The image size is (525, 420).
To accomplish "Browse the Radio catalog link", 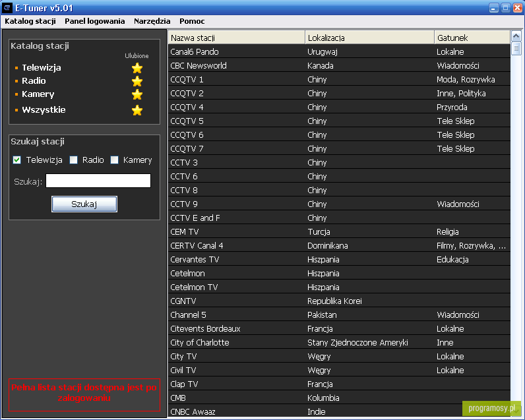I will 34,80.
